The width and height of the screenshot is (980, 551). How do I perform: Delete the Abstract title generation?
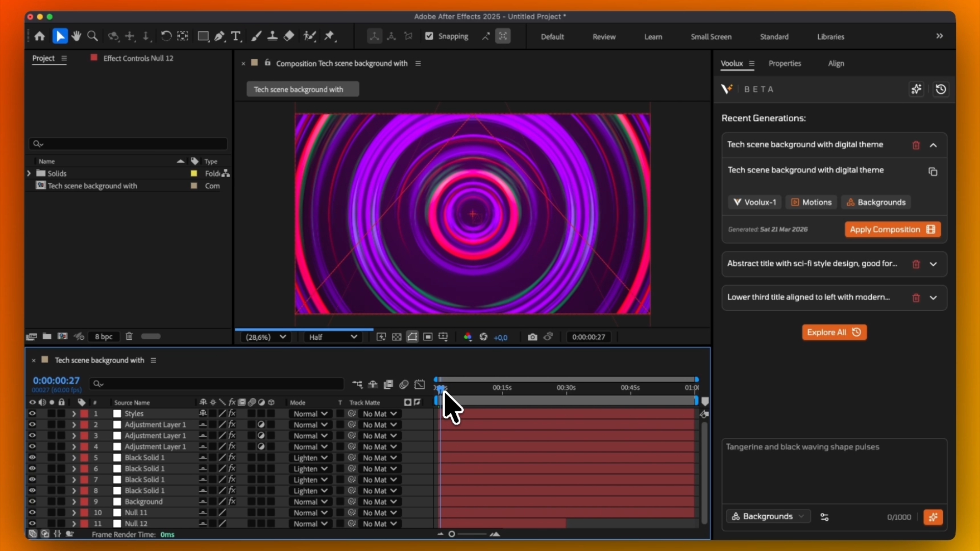(x=916, y=264)
